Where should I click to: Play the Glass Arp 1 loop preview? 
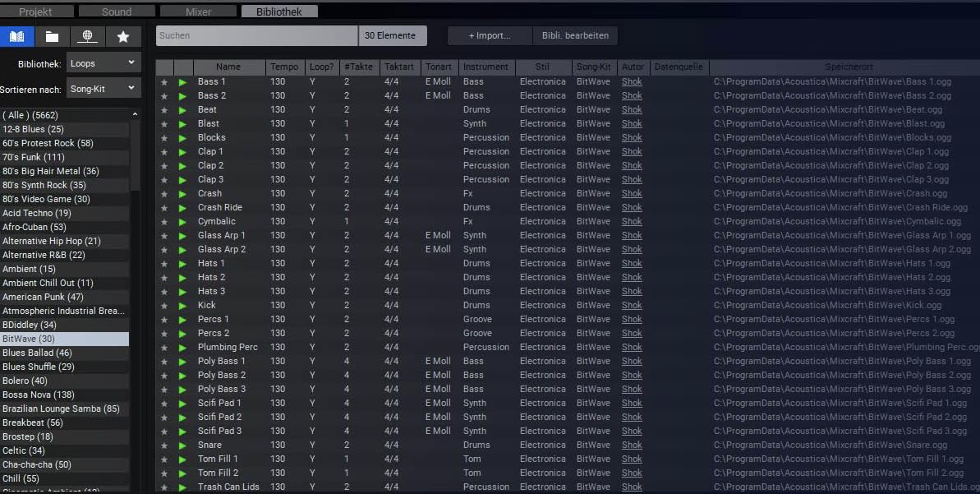[182, 236]
